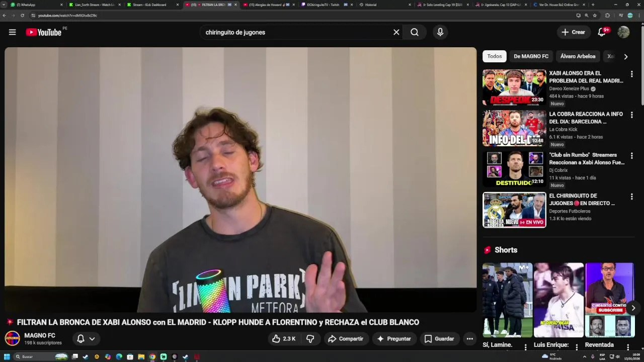This screenshot has width=644, height=362.
Task: Reload the page in the browser toolbar
Action: pyautogui.click(x=22, y=16)
